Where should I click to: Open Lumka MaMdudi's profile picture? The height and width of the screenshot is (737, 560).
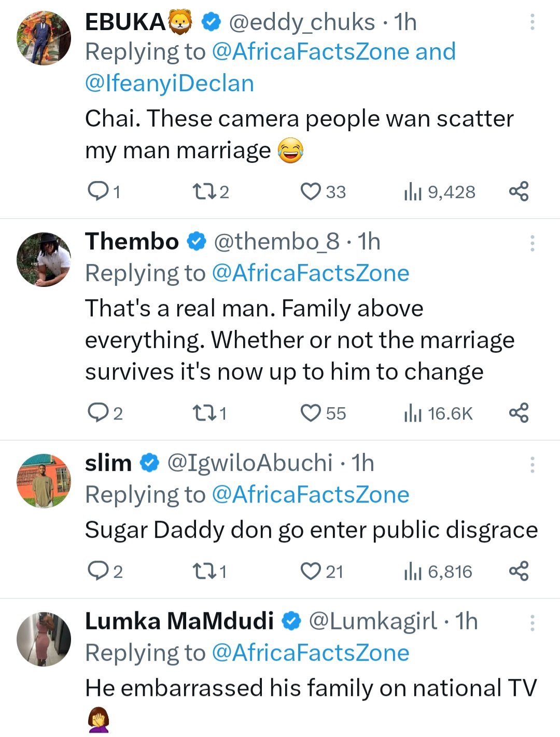pos(44,639)
